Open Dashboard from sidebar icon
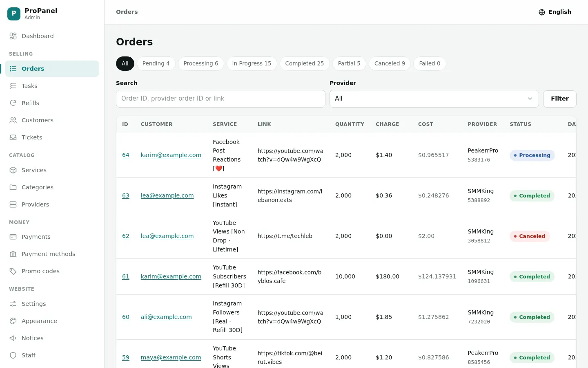The width and height of the screenshot is (588, 368). coord(13,36)
